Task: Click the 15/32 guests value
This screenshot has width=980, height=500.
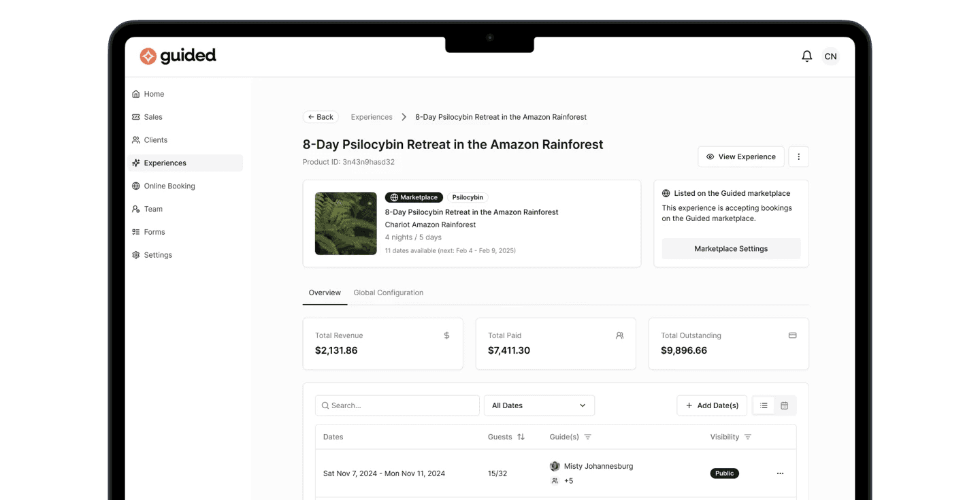Action: 497,473
